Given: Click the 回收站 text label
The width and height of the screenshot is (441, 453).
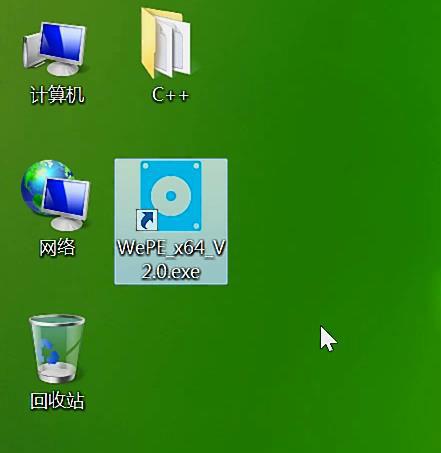Looking at the screenshot, I should 57,401.
